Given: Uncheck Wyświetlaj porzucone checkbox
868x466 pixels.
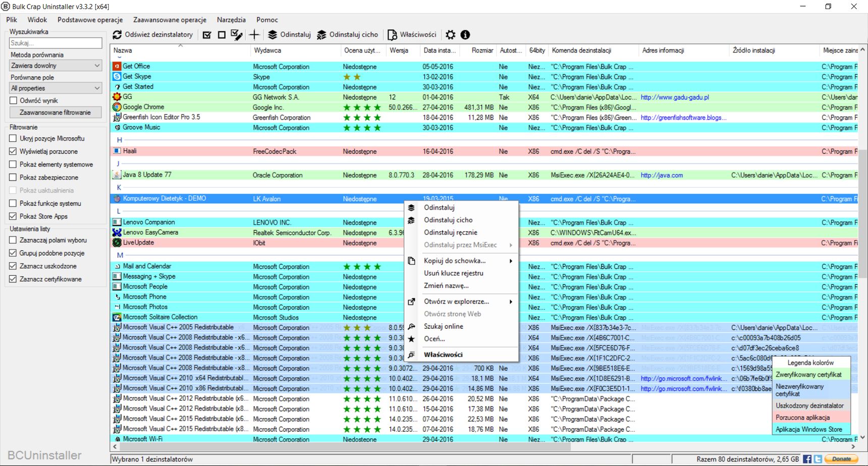Looking at the screenshot, I should click(13, 151).
